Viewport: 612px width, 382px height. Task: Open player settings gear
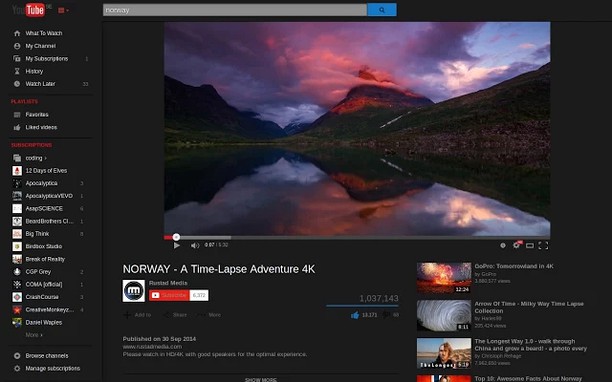[517, 245]
